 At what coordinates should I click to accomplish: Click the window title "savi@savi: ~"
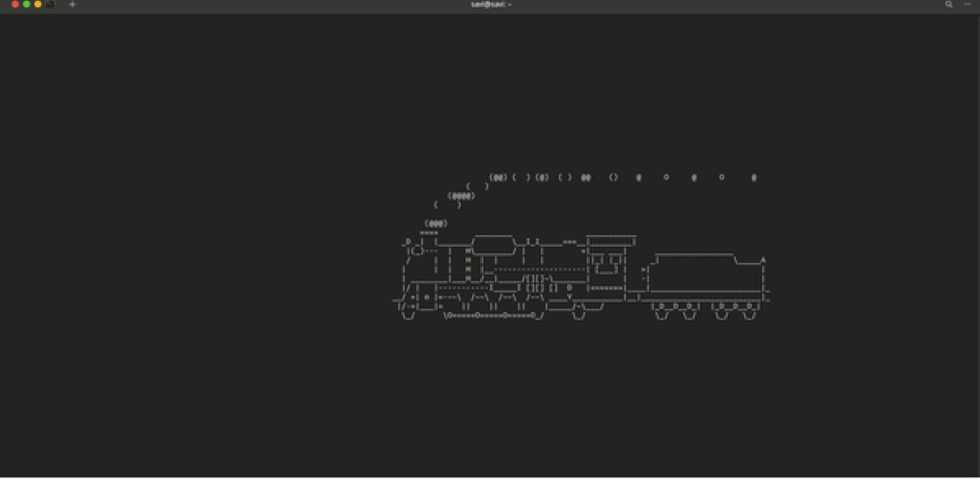pyautogui.click(x=491, y=5)
